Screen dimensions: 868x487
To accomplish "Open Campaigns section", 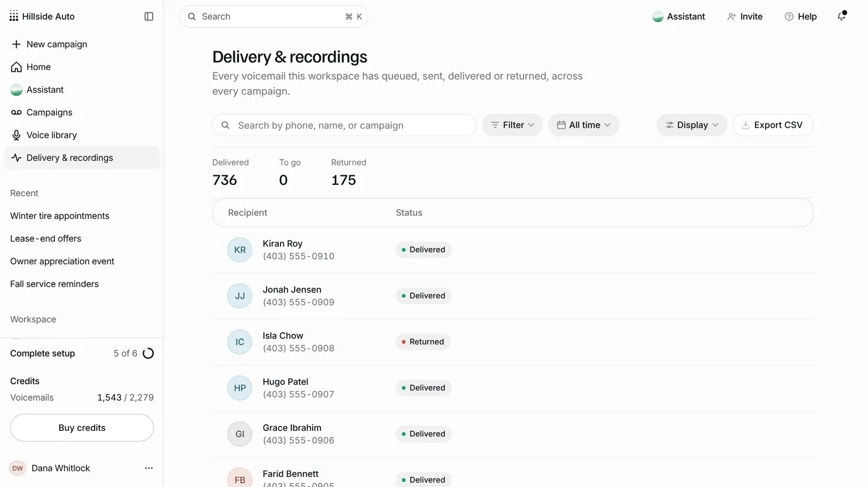I will 82,112.
